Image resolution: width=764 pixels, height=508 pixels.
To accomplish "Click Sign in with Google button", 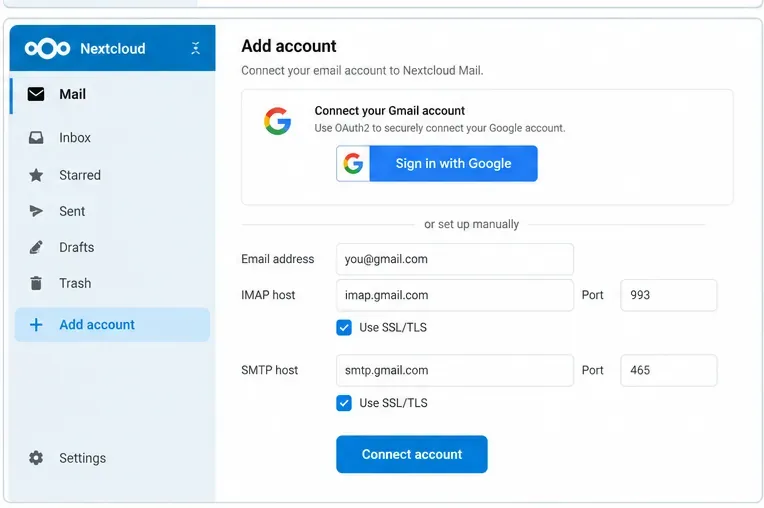I will click(437, 164).
